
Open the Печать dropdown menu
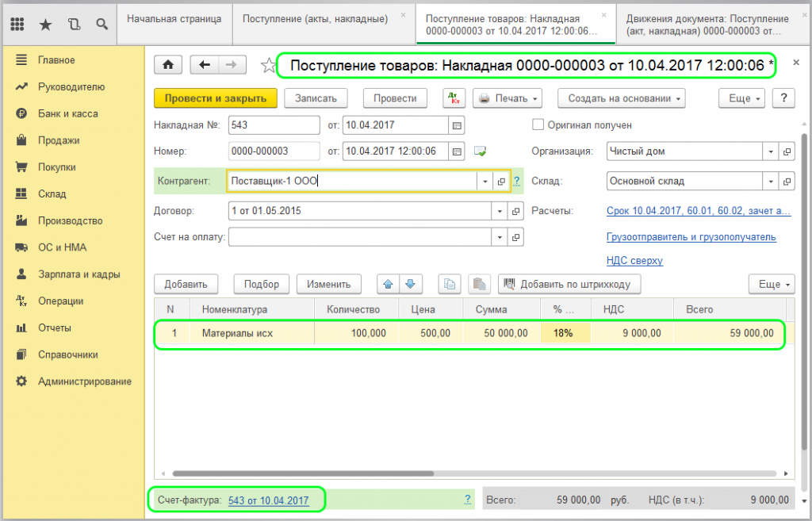coord(507,98)
